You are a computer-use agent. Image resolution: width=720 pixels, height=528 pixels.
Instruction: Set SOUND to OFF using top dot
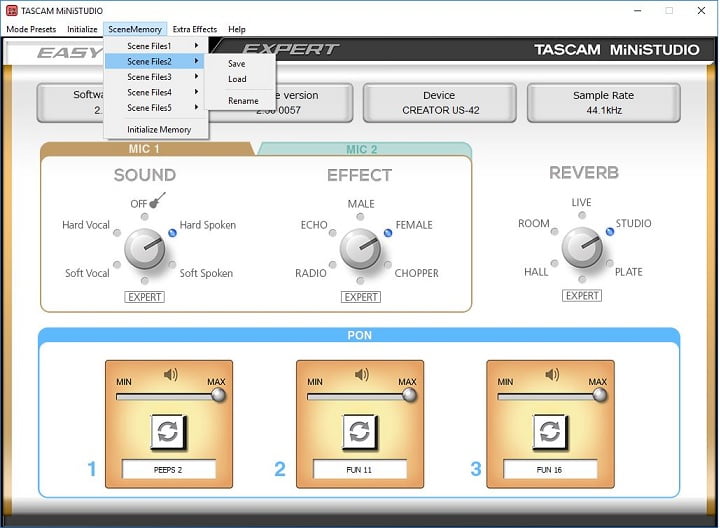pos(145,216)
